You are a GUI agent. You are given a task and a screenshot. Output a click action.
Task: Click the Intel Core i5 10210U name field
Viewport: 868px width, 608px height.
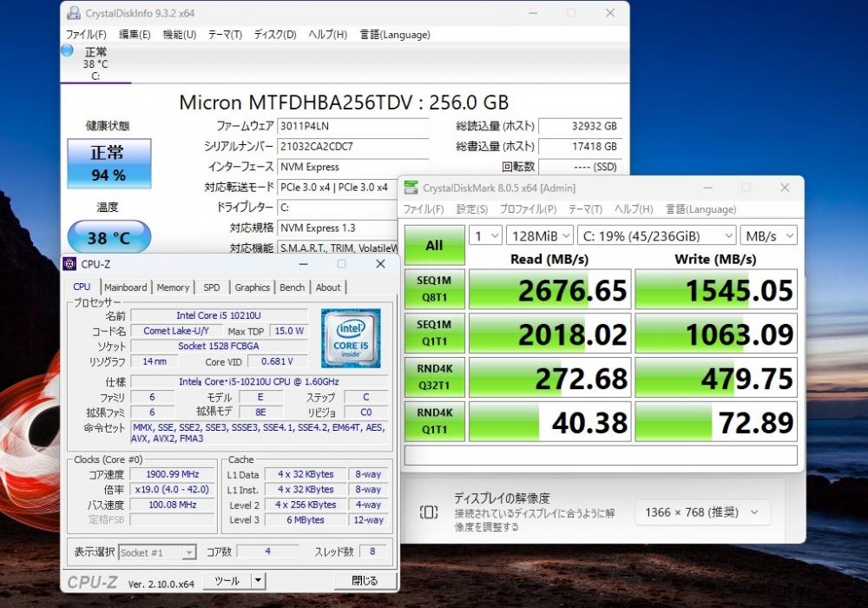click(x=219, y=315)
